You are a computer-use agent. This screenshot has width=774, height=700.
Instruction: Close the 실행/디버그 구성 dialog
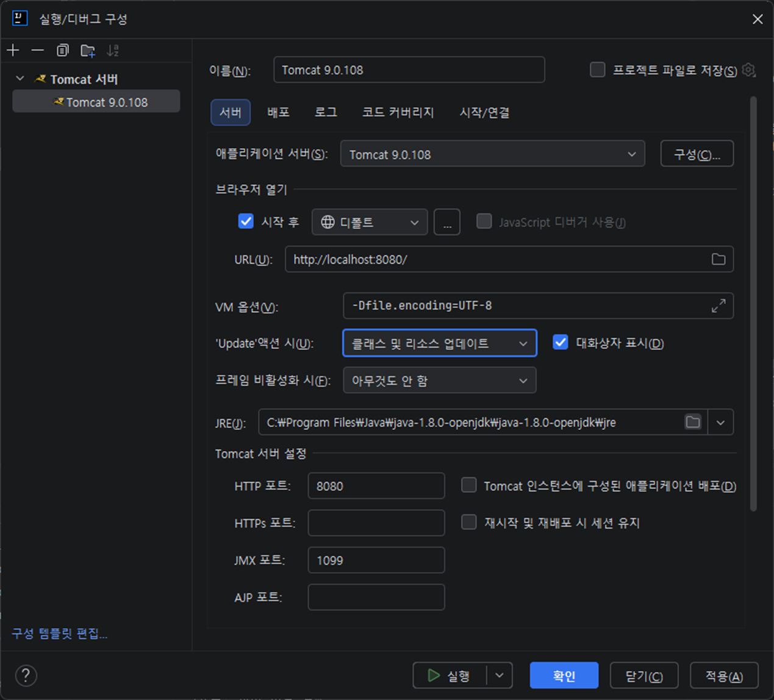point(758,19)
